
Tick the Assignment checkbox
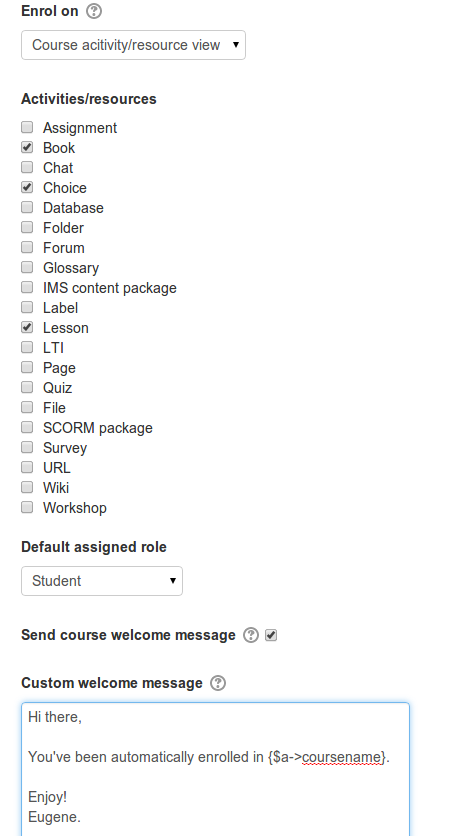tap(27, 127)
